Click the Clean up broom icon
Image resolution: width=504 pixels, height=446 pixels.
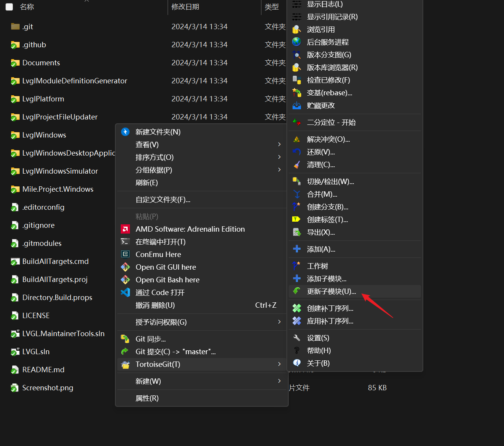(x=297, y=165)
